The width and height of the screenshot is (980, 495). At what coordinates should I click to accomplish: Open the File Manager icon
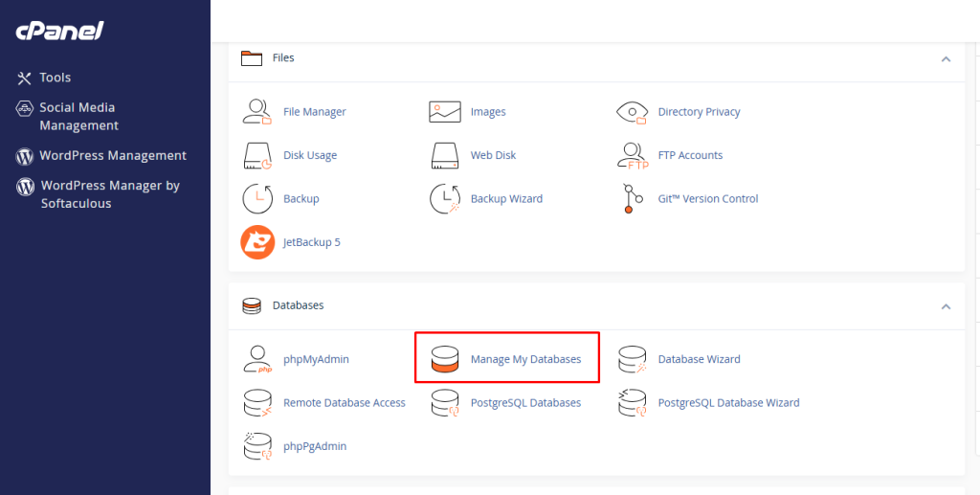tap(256, 112)
